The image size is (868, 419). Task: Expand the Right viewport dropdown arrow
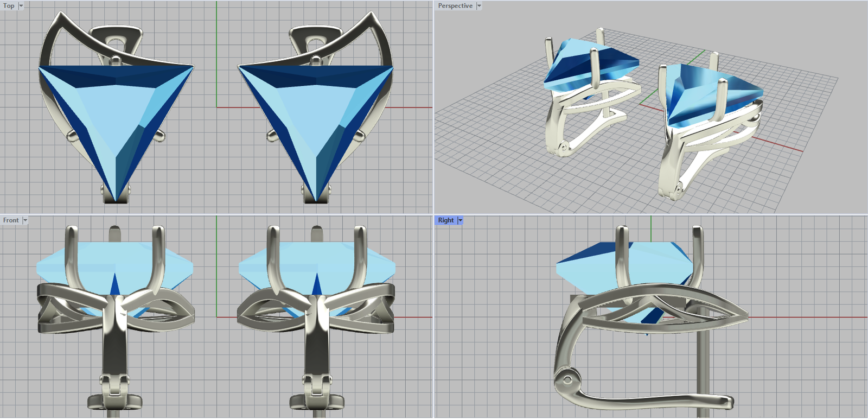(460, 220)
